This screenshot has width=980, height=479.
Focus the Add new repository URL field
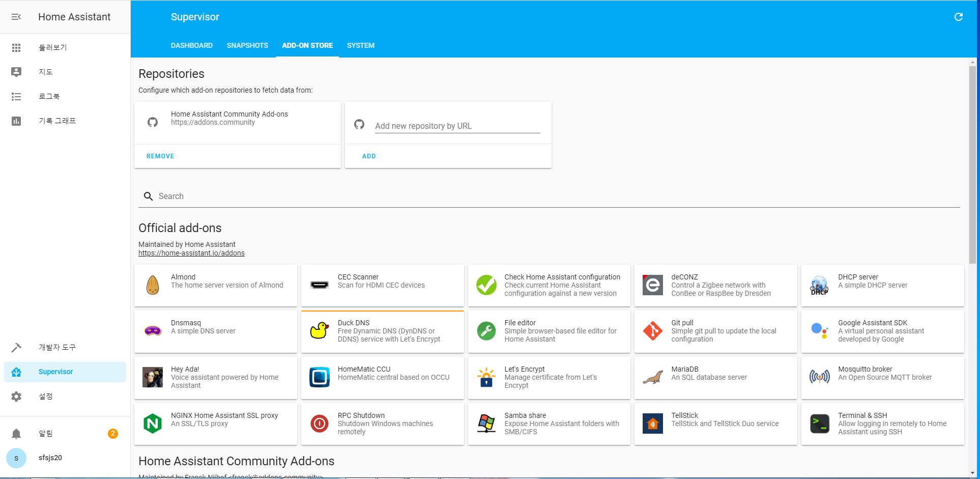[x=457, y=126]
